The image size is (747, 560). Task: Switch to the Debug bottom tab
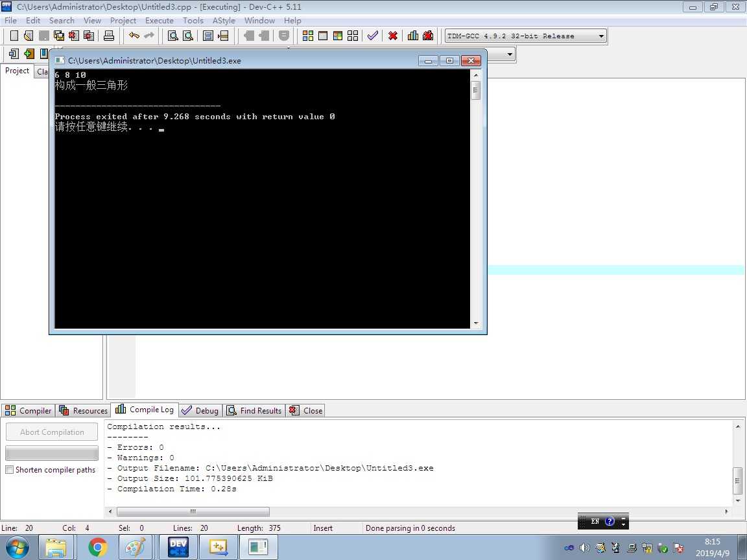(200, 410)
